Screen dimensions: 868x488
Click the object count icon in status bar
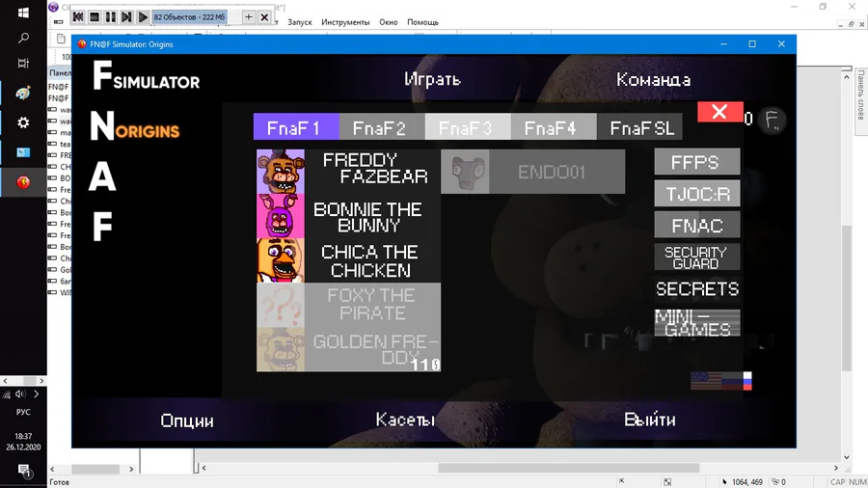[775, 482]
